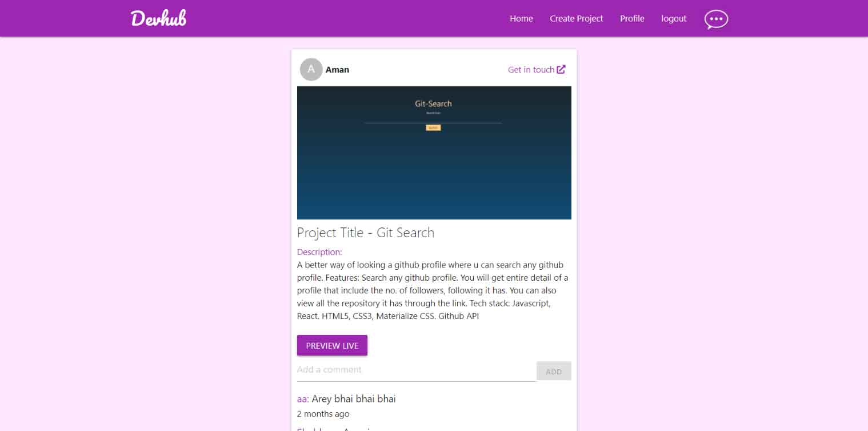Click the PREVIEW LIVE button
The image size is (868, 431).
point(332,345)
